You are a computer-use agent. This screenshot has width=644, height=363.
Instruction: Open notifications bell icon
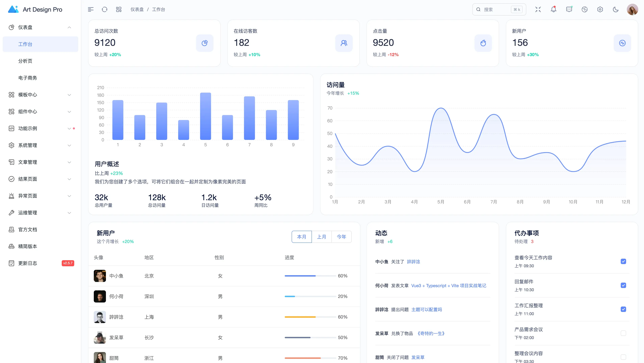(553, 9)
